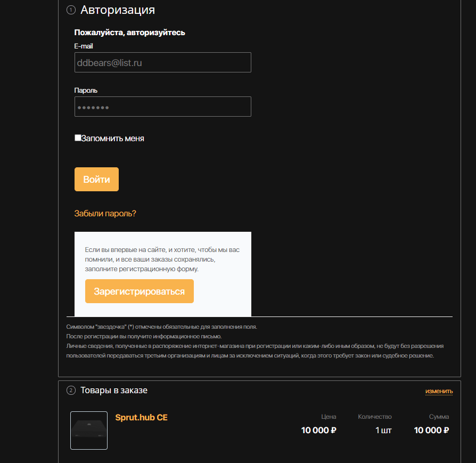Open the Забыли пароль? link

tap(105, 214)
